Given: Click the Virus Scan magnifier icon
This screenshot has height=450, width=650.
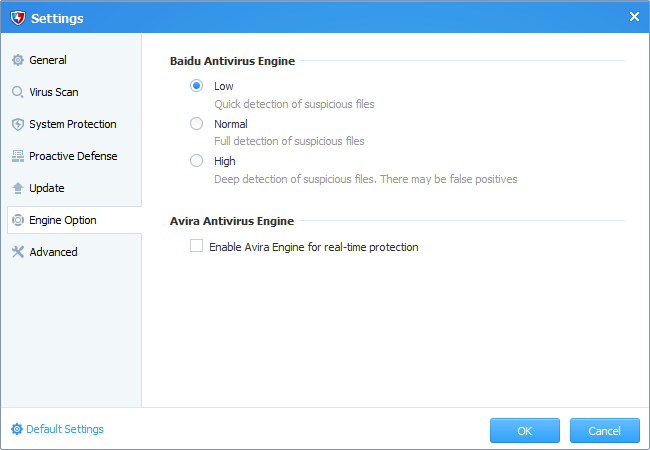Looking at the screenshot, I should click(18, 92).
